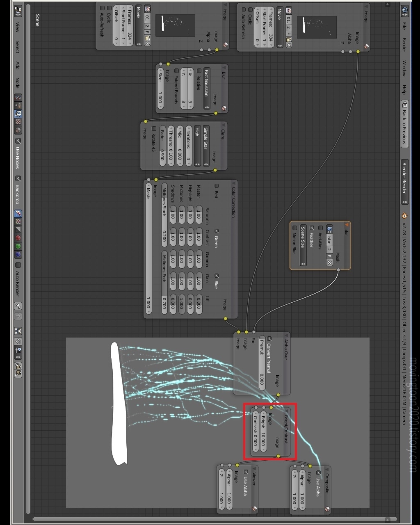Unlink image X on Image node feeding Blur

[x=148, y=43]
